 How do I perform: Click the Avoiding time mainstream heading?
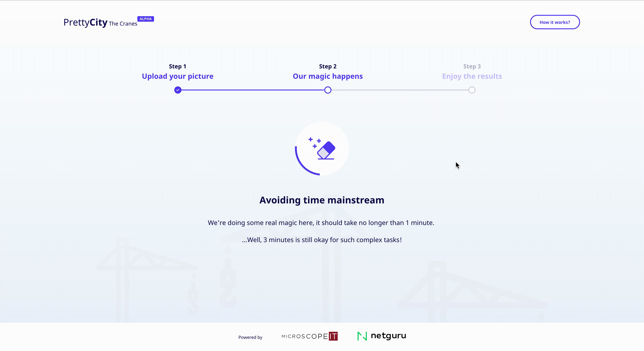(322, 200)
